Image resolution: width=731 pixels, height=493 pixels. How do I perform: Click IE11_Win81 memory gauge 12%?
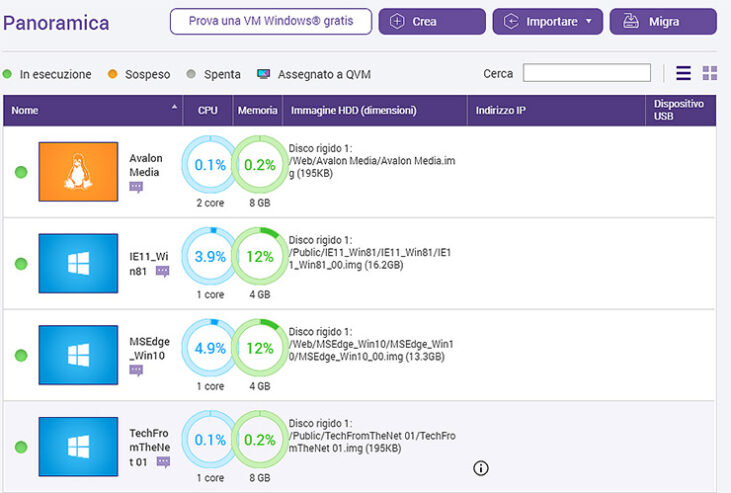point(260,257)
